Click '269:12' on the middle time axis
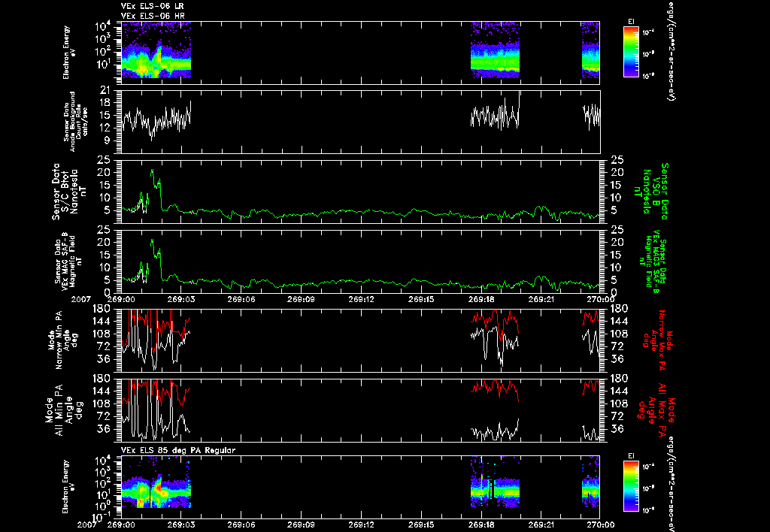 coord(362,299)
